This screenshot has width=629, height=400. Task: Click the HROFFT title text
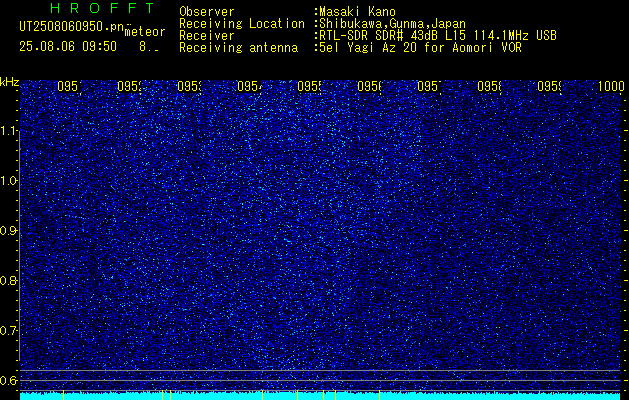pos(102,8)
